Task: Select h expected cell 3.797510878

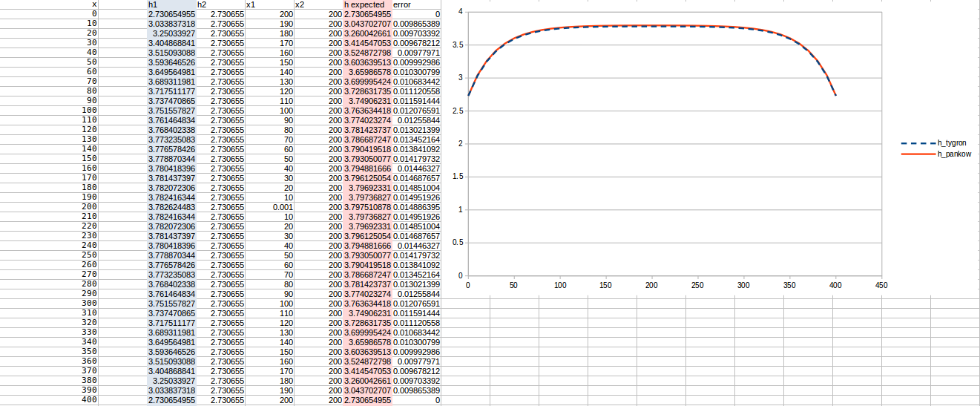Action: tap(367, 207)
